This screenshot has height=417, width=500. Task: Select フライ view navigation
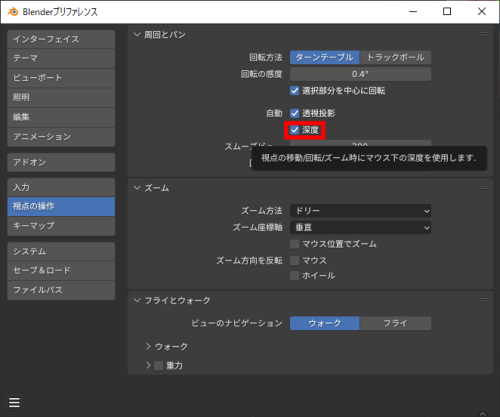pos(396,323)
